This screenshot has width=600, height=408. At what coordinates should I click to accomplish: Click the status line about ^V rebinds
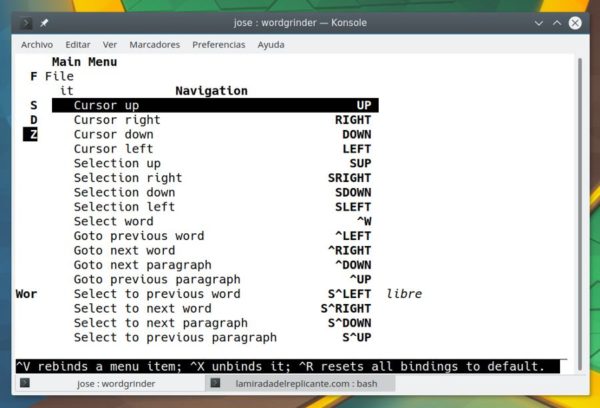coord(288,366)
